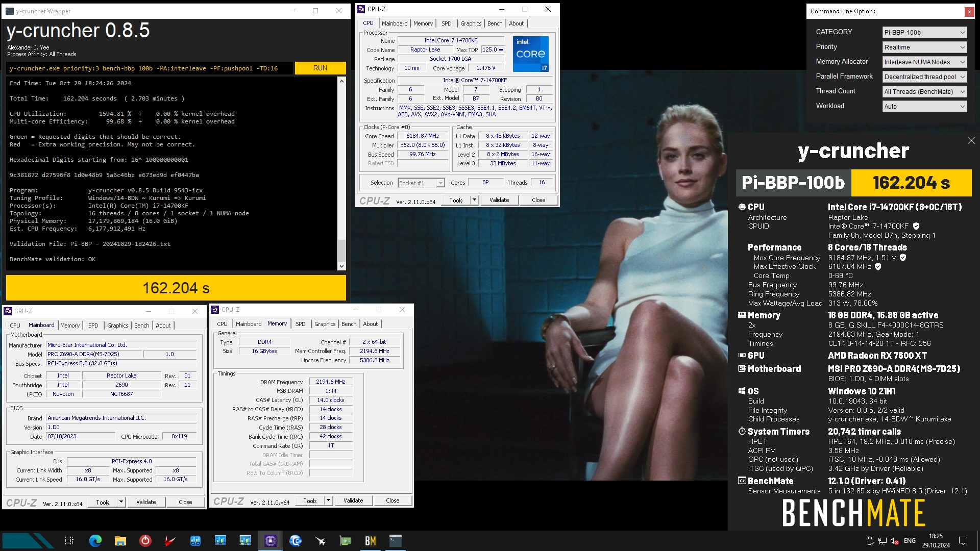Screen dimensions: 980x551
Task: Click Validate in the CPU-Z processor window
Action: click(499, 200)
